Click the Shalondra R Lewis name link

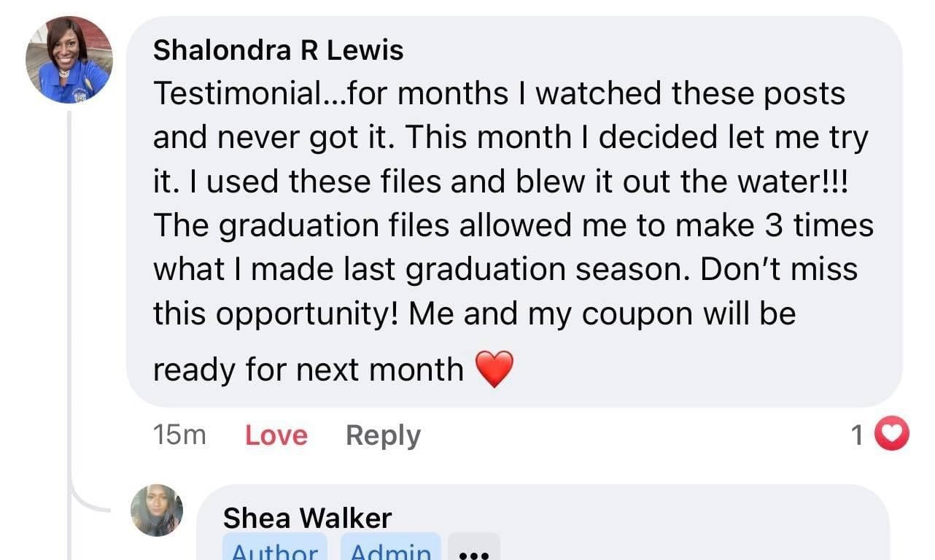(x=278, y=50)
